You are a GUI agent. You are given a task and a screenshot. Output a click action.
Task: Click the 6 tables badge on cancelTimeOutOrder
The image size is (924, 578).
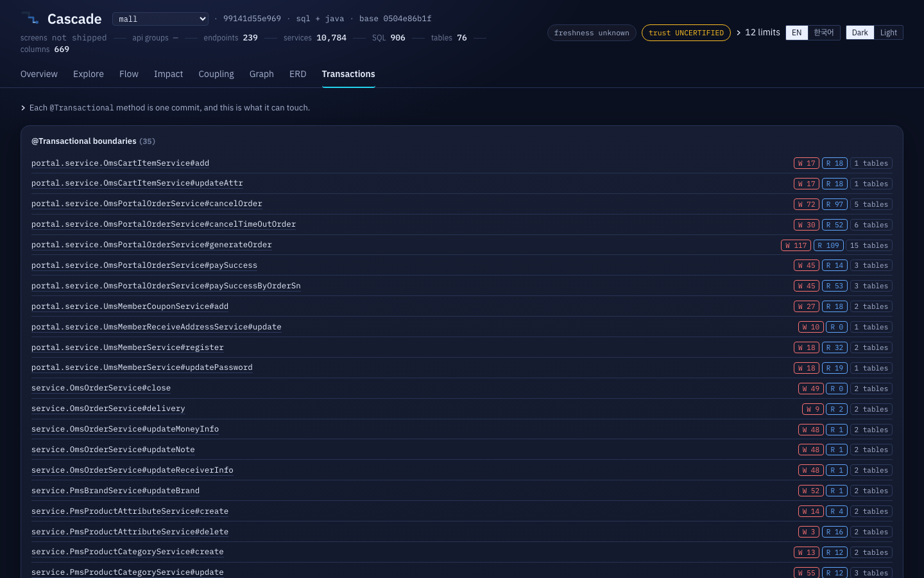[871, 225]
